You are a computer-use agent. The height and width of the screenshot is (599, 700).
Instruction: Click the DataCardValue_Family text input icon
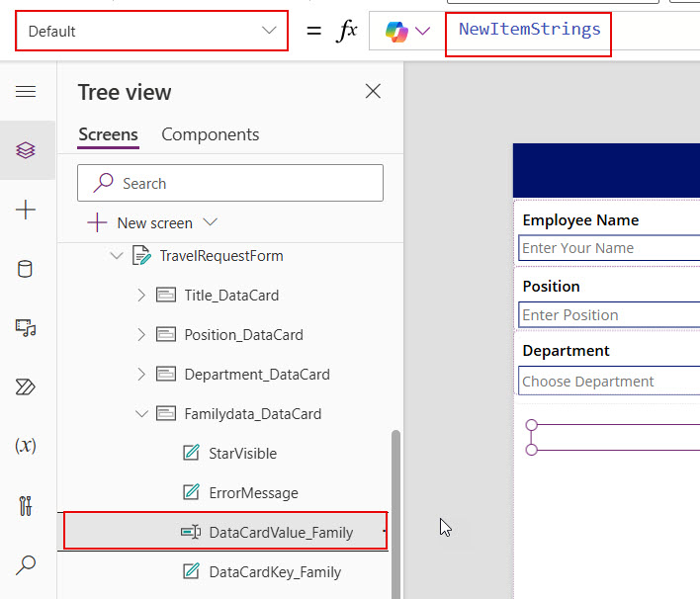click(191, 532)
